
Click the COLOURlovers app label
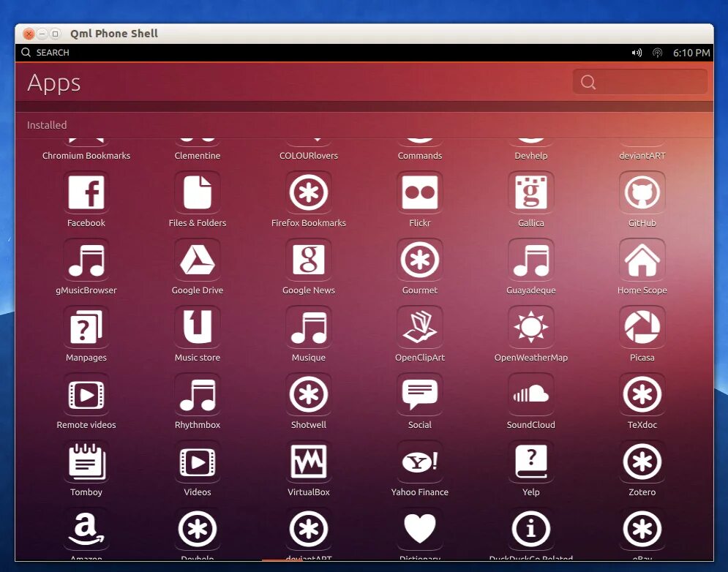308,156
